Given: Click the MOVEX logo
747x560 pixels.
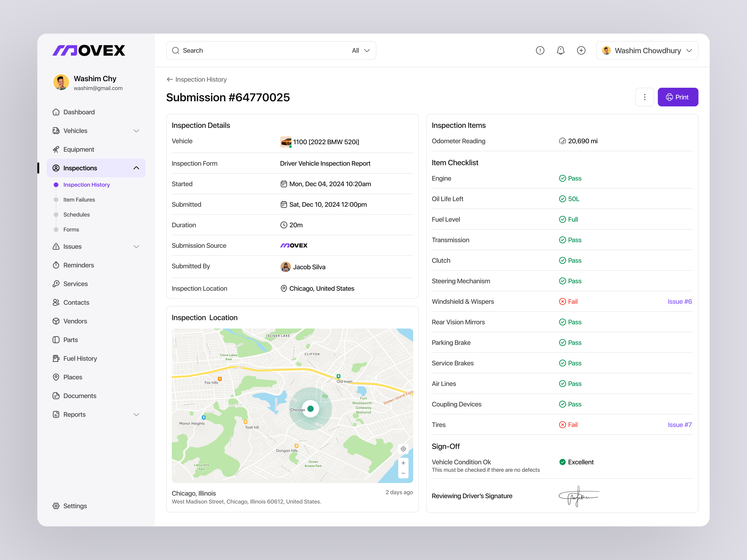Looking at the screenshot, I should click(x=89, y=50).
